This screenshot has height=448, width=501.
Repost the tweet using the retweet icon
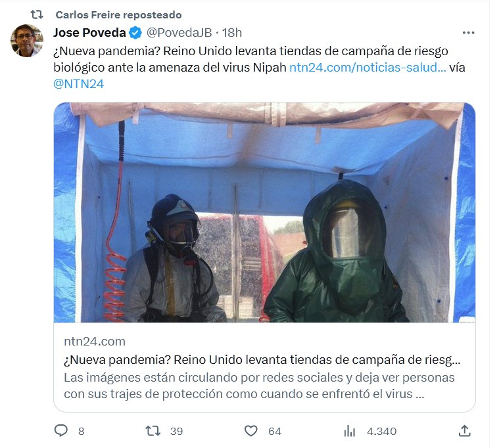[x=153, y=431]
